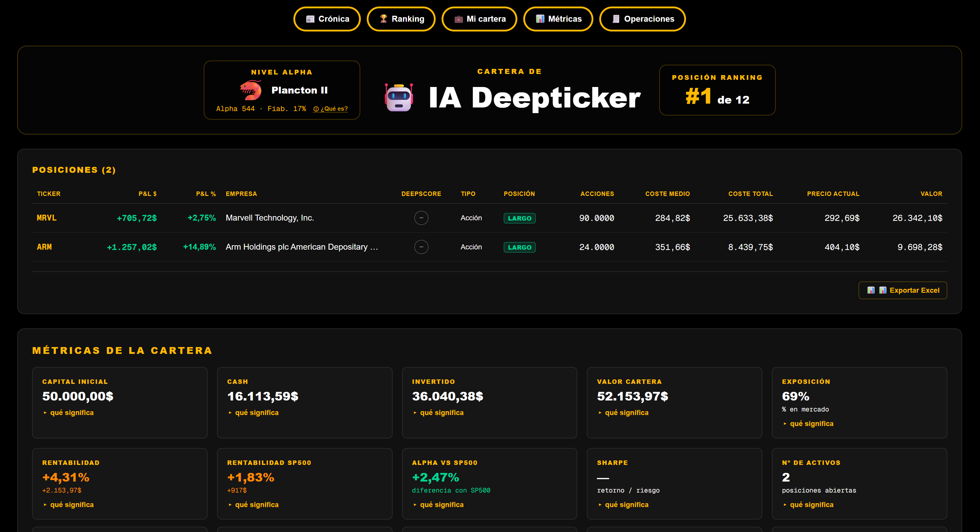Click the 26.342,10$ value cell

(x=917, y=218)
